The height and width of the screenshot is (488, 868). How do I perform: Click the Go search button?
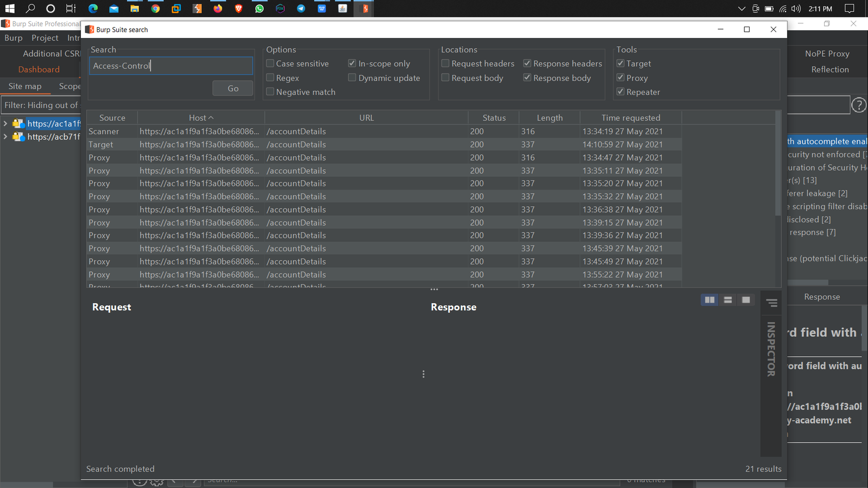233,88
